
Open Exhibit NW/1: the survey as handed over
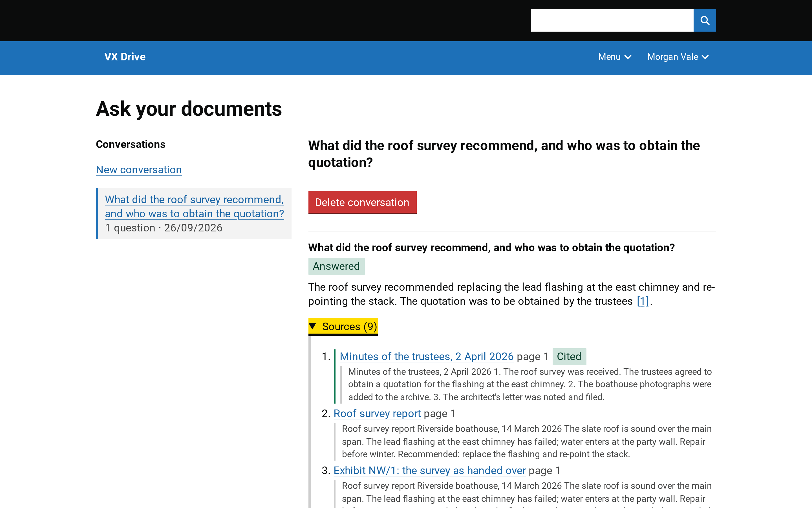click(429, 471)
